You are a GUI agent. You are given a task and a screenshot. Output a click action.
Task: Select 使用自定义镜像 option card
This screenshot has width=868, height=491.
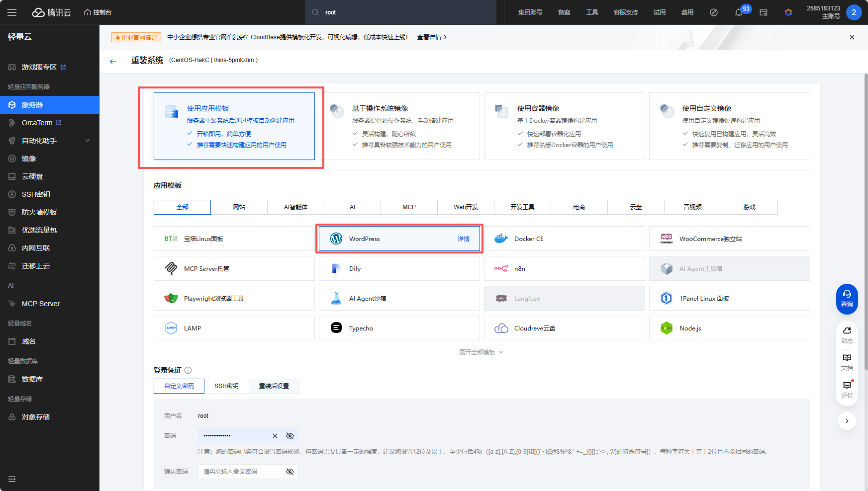pos(730,126)
